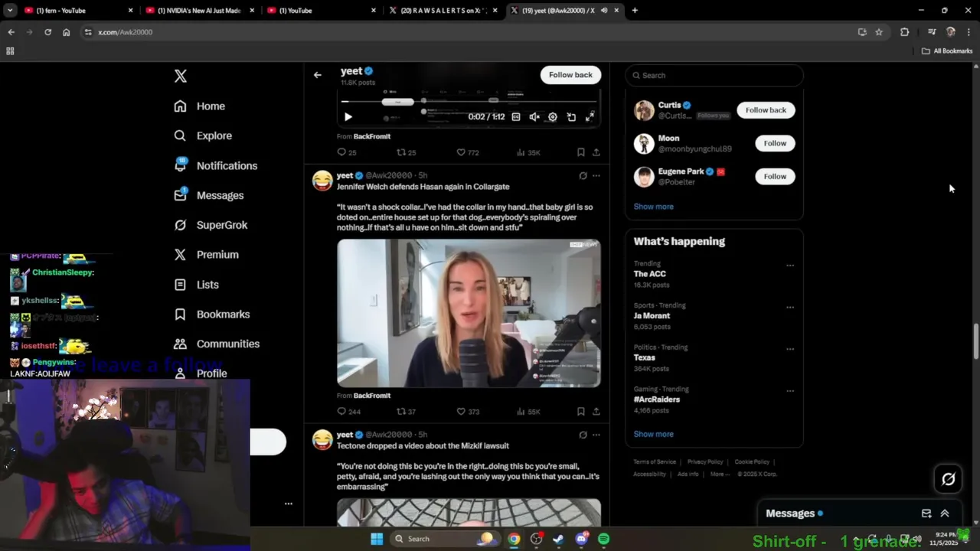Screen dimensions: 980x551
Task: View analytics of the 35K-views post
Action: pos(528,152)
